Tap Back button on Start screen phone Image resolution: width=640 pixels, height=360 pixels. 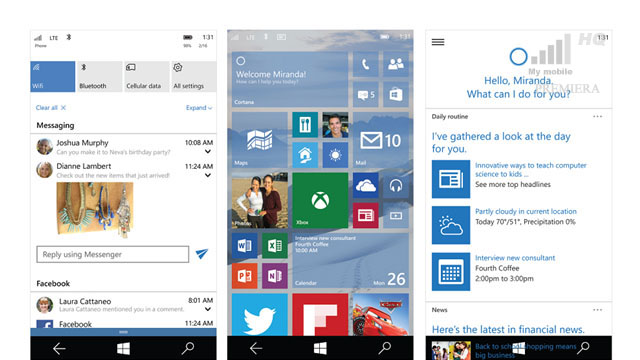click(x=256, y=349)
